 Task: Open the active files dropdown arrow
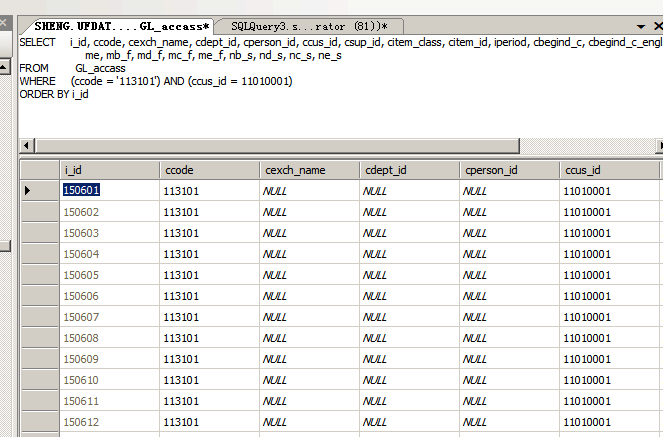coord(641,27)
